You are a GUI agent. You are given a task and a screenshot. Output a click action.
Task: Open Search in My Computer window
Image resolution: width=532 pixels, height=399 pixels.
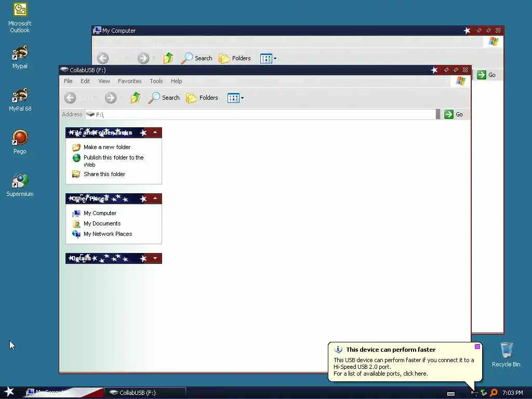click(x=196, y=58)
